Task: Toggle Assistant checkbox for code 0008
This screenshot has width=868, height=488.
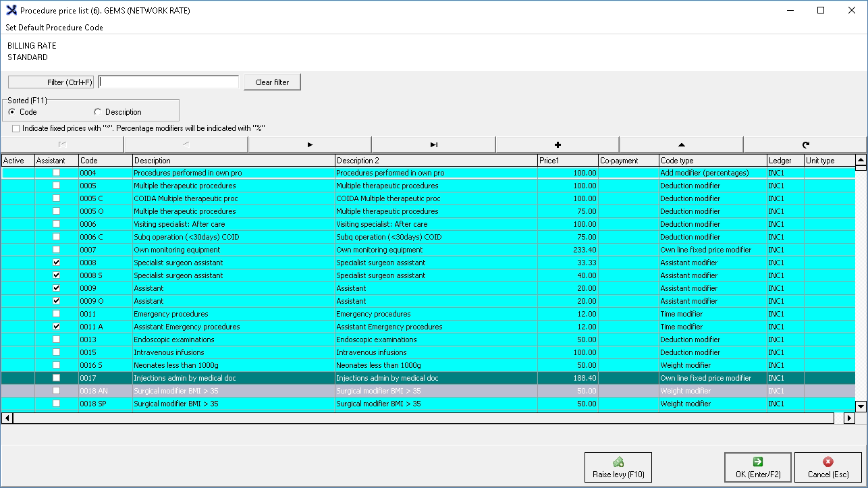Action: (57, 263)
